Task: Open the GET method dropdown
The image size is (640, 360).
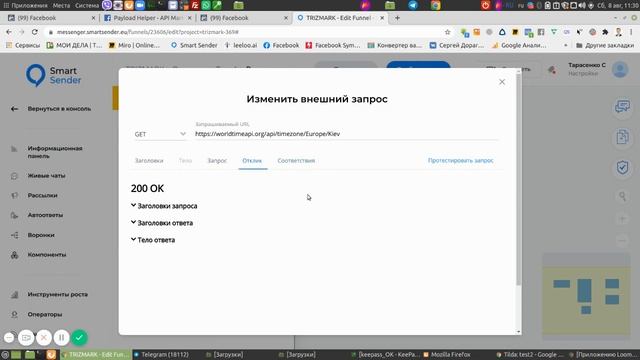Action: (x=160, y=134)
